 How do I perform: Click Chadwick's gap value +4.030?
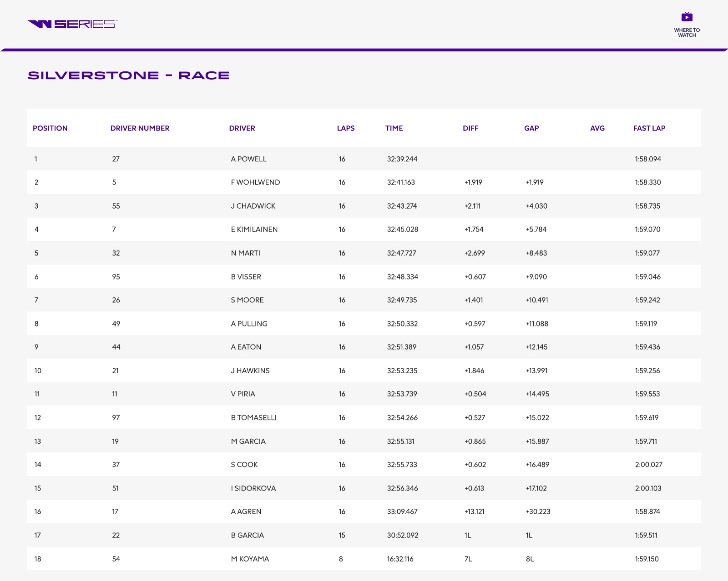click(x=536, y=206)
